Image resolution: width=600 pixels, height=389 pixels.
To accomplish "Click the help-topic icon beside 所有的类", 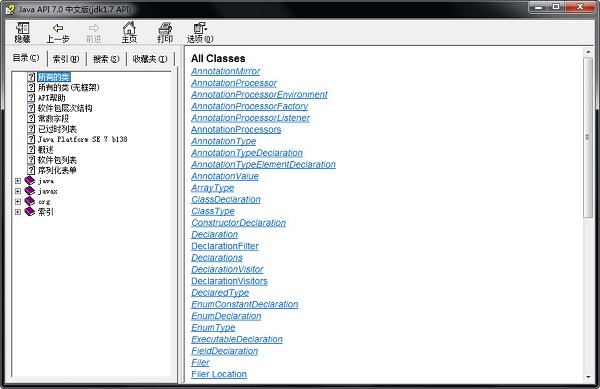I will click(31, 77).
